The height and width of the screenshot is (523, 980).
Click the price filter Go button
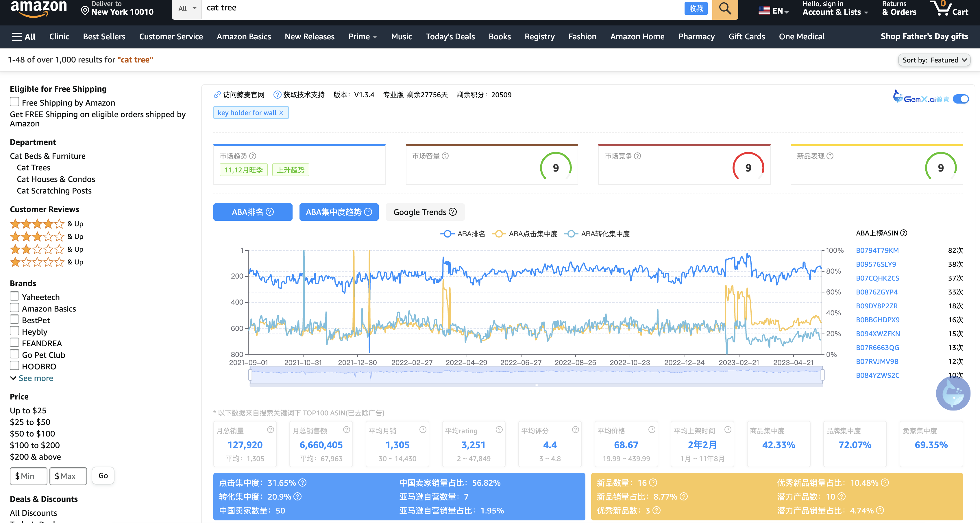103,476
